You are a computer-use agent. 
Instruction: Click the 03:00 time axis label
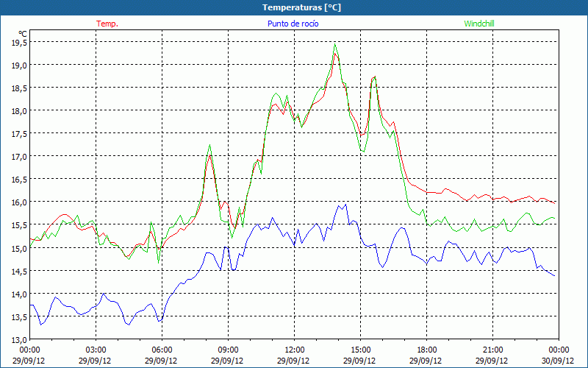coord(96,350)
